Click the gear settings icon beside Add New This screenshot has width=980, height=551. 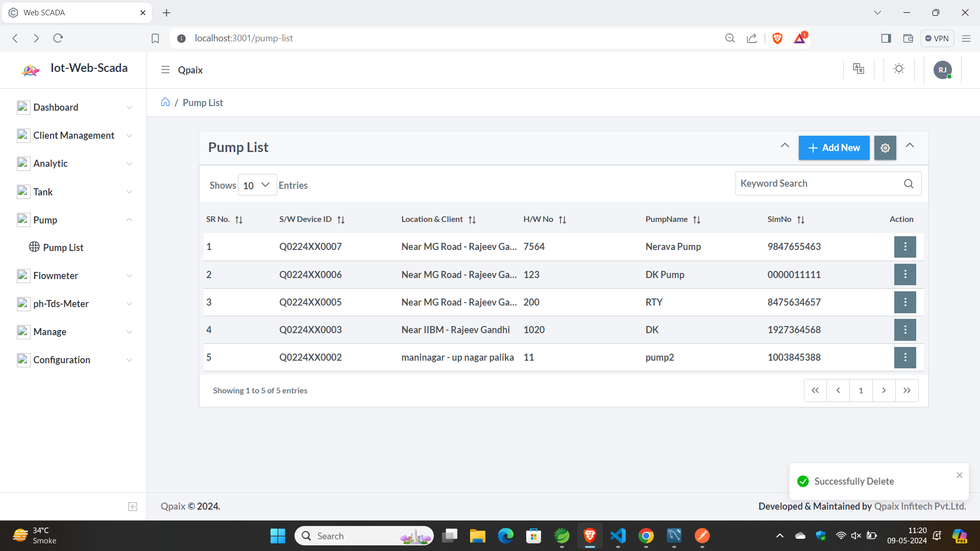885,148
